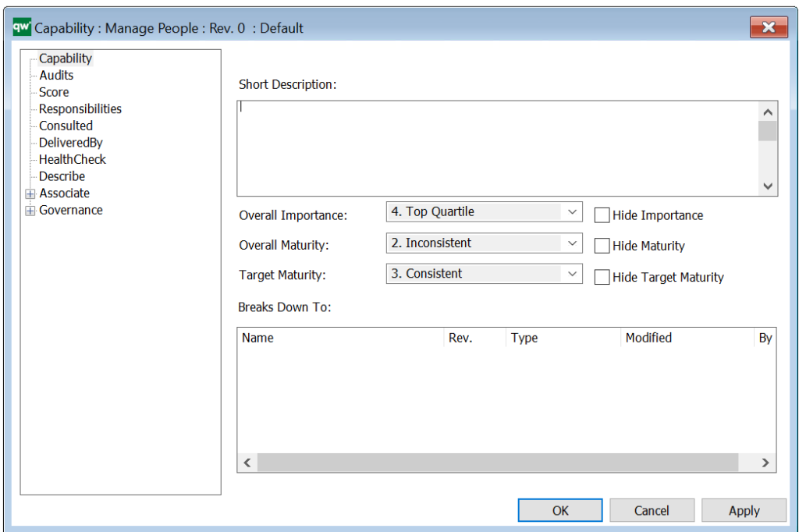
Task: Click the Breaks Down To scroll left arrow
Action: click(x=247, y=463)
